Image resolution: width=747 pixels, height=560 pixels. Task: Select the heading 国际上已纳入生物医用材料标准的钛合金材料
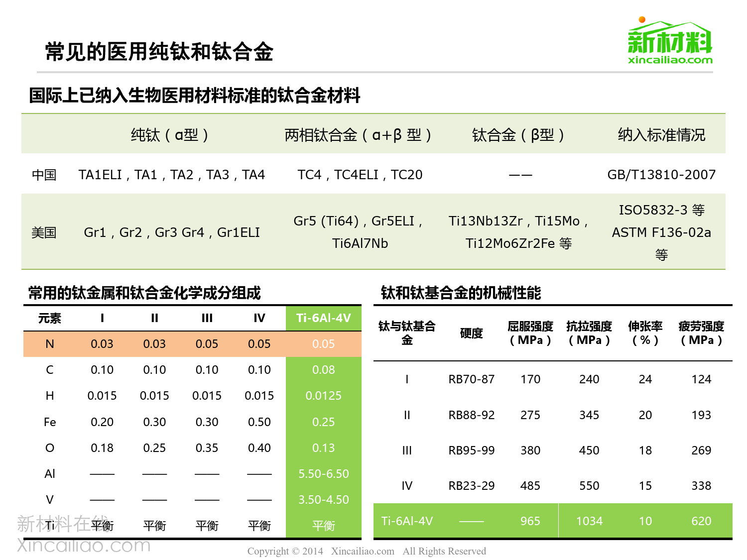pos(195,95)
